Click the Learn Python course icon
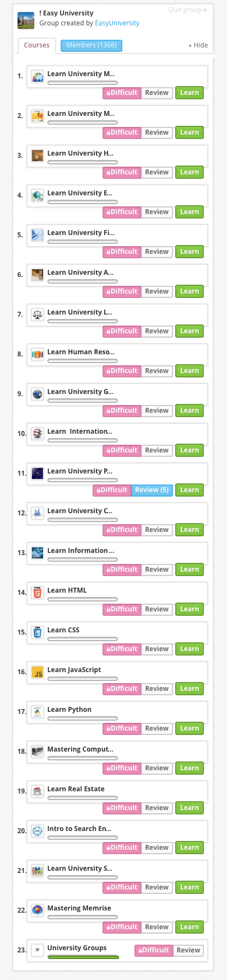The image size is (227, 980). click(x=37, y=712)
